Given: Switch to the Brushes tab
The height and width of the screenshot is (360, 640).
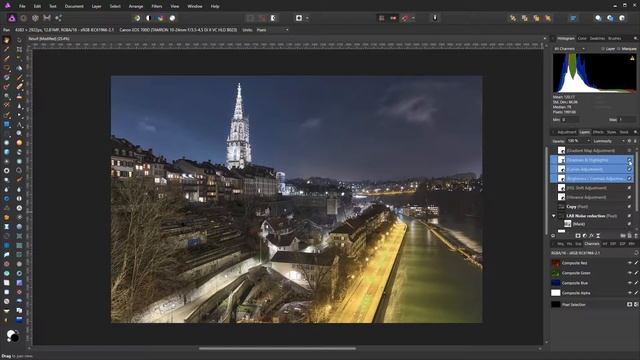Looking at the screenshot, I should [x=615, y=38].
